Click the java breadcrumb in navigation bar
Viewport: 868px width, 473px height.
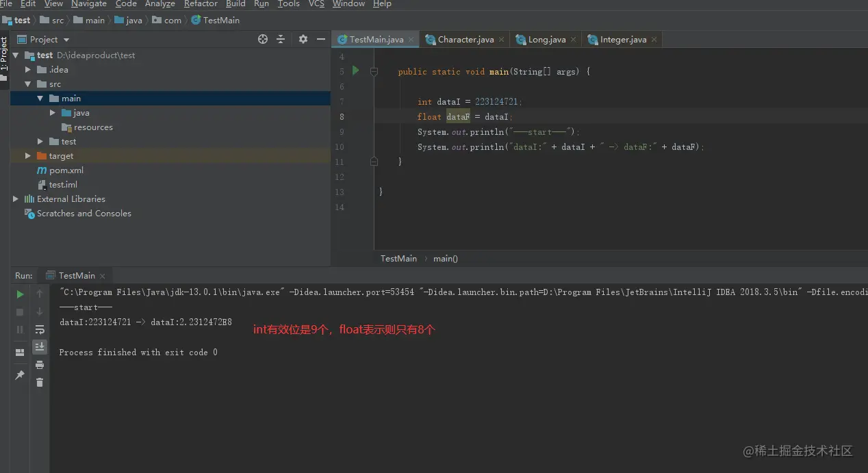(133, 21)
